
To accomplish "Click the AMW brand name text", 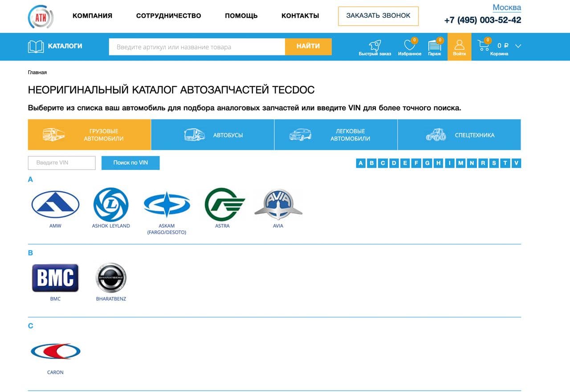I will [x=55, y=226].
